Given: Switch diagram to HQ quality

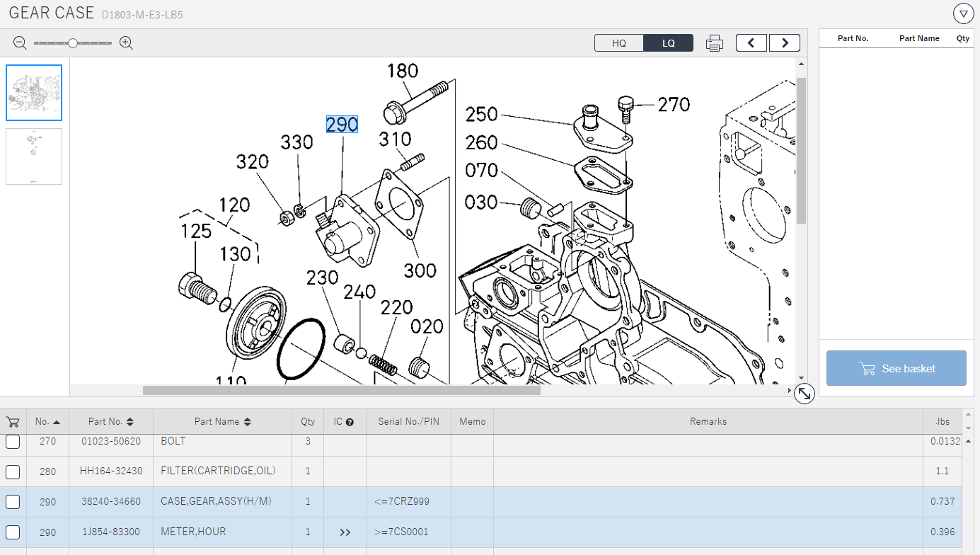Looking at the screenshot, I should [x=619, y=43].
